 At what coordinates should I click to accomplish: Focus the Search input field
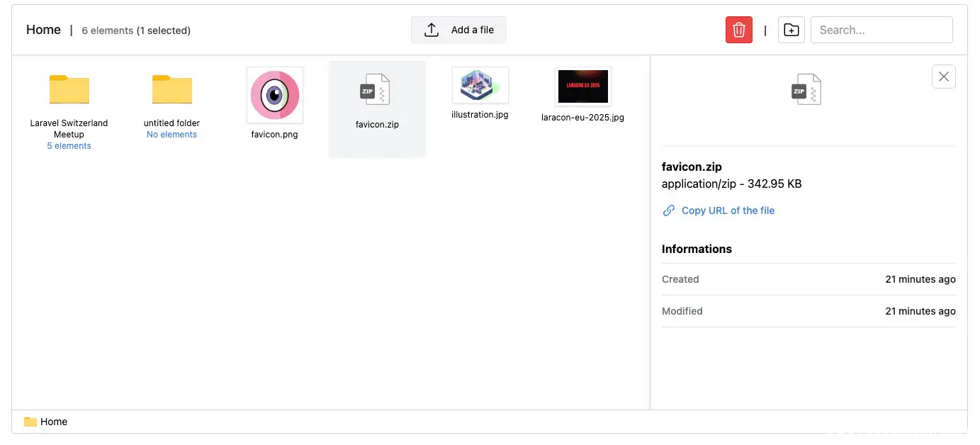click(881, 30)
